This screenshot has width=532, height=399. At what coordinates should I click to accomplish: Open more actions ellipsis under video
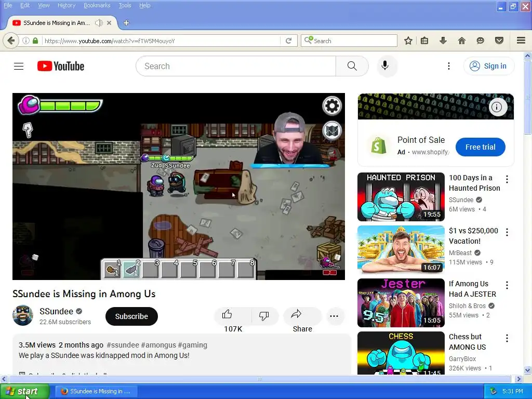click(334, 316)
